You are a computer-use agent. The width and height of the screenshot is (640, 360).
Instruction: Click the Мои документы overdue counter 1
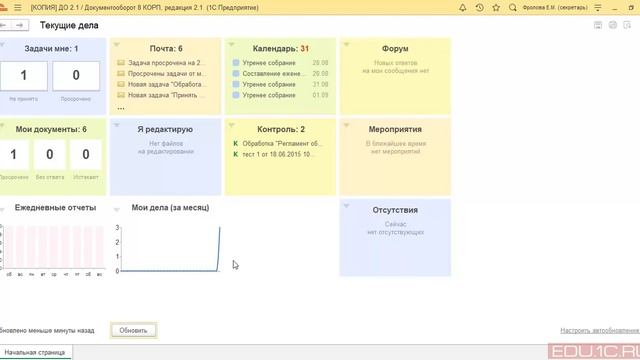tap(14, 155)
